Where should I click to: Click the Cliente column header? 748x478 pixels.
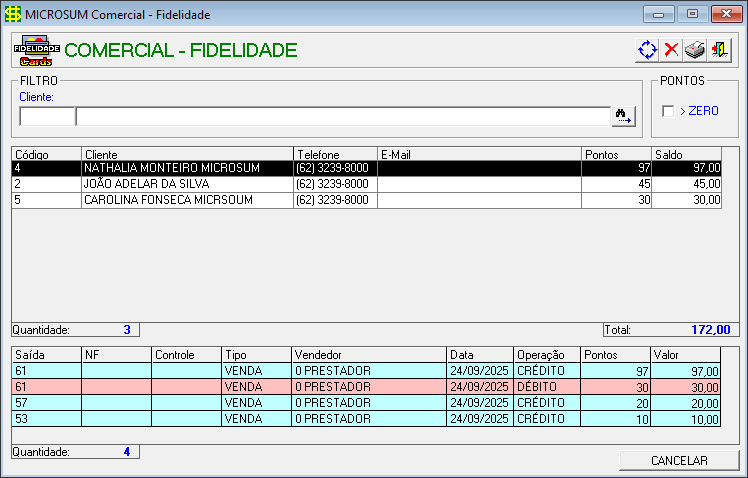point(187,155)
